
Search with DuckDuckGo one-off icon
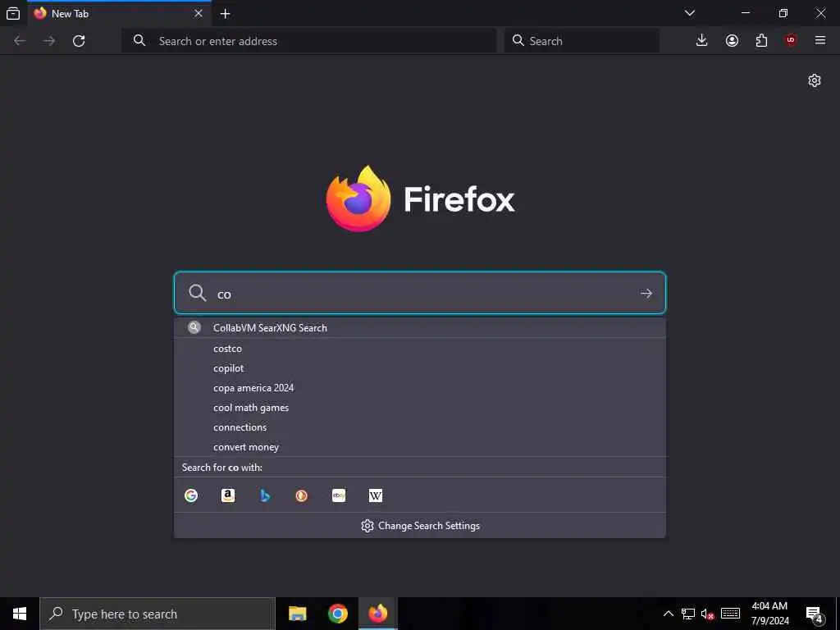pos(302,495)
